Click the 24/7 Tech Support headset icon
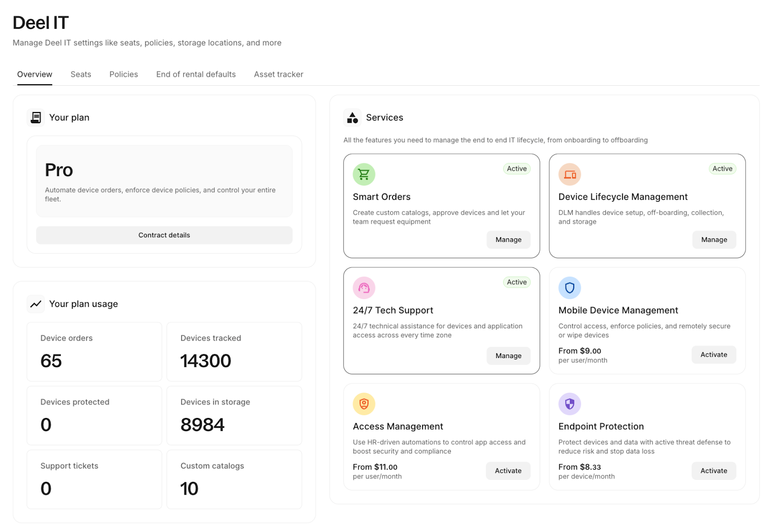Image resolution: width=780 pixels, height=532 pixels. point(364,288)
